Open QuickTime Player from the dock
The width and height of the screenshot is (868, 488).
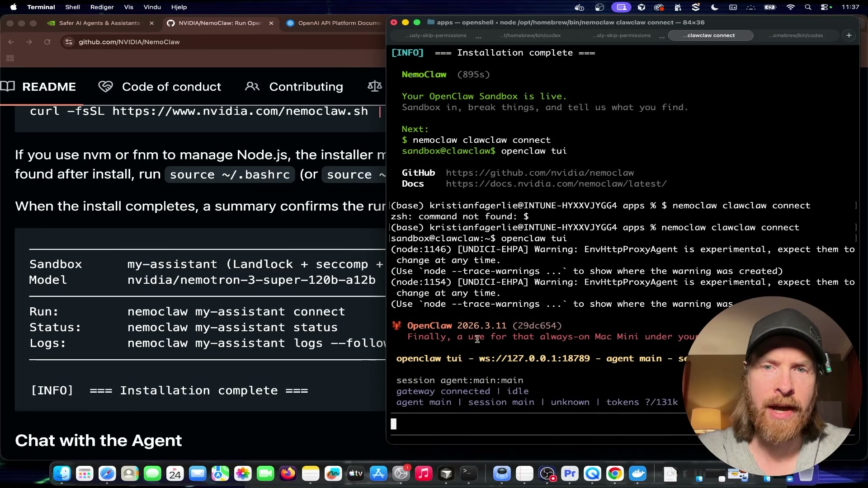point(593,474)
